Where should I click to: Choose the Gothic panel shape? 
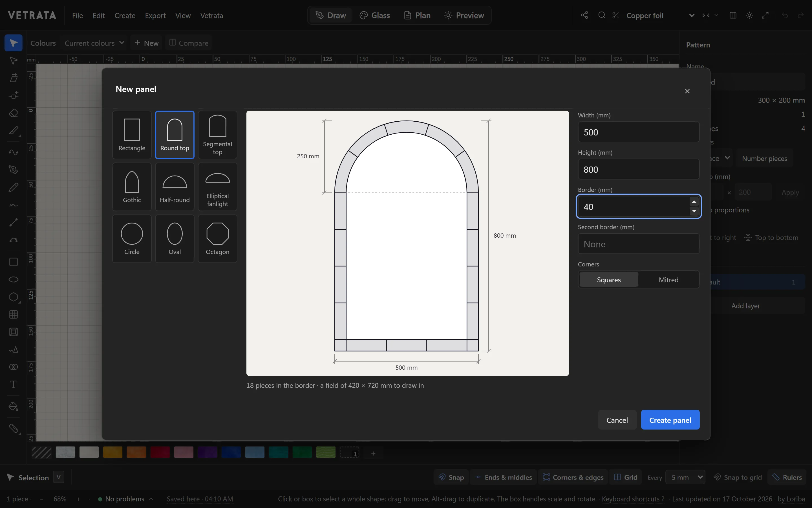132,187
